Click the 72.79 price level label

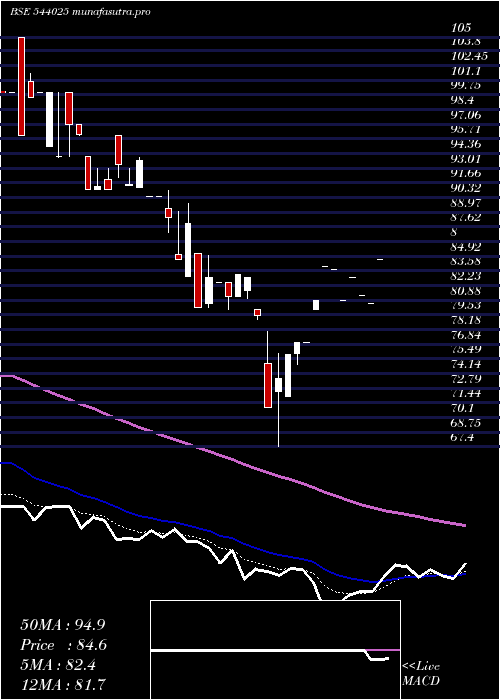466,379
